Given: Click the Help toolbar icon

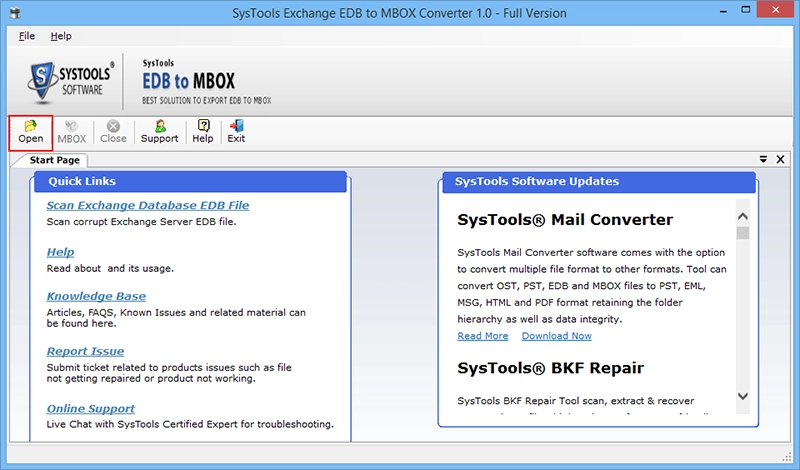Looking at the screenshot, I should coord(203,132).
